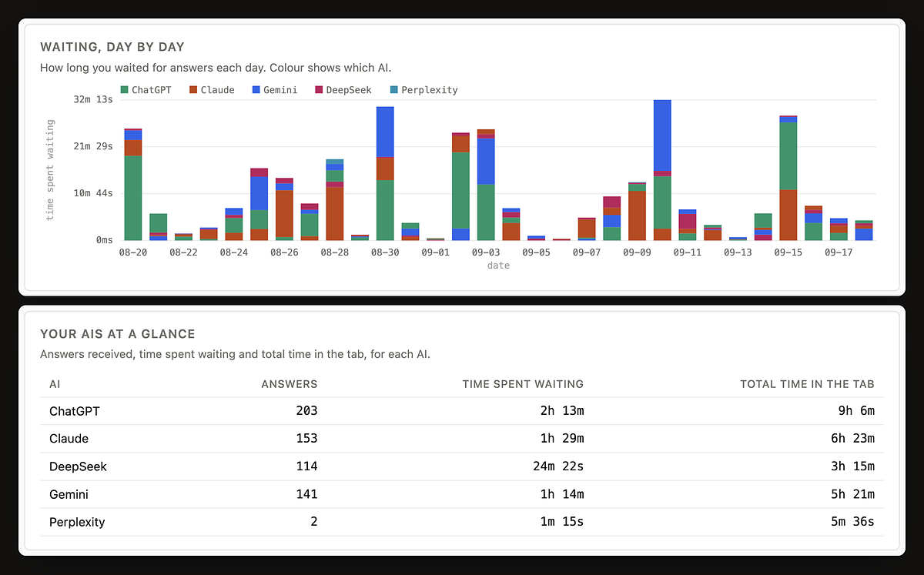Click the 08-24 date axis label
This screenshot has height=575, width=924.
(x=234, y=252)
